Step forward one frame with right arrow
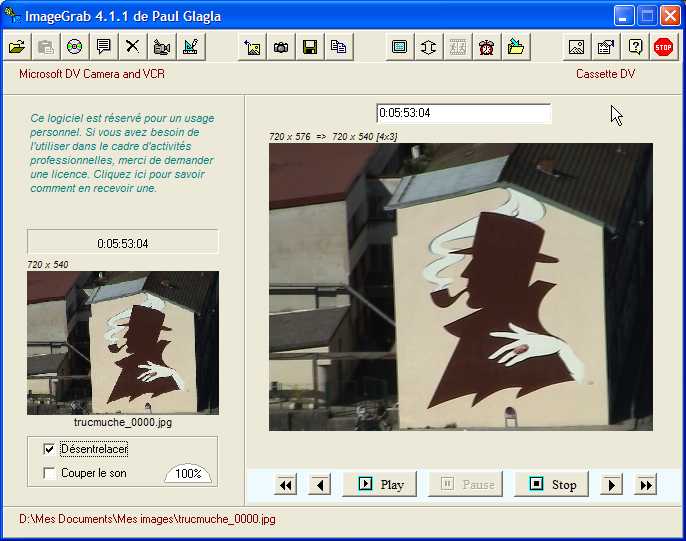Viewport: 686px width, 541px height. pyautogui.click(x=611, y=485)
